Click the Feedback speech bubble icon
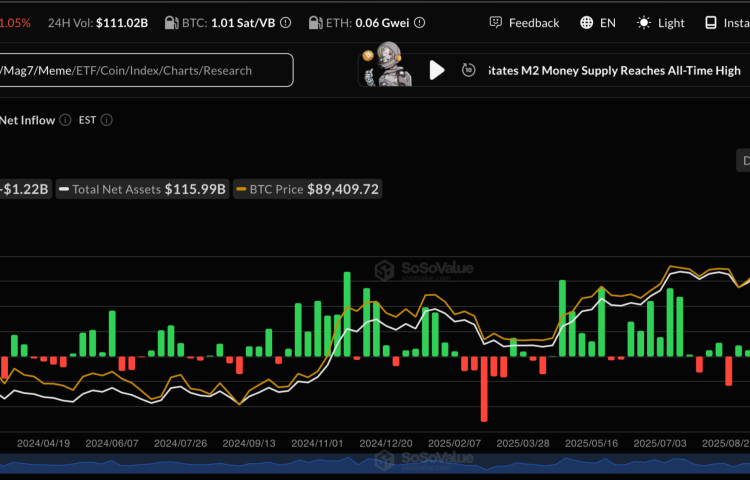750x480 pixels. tap(496, 22)
